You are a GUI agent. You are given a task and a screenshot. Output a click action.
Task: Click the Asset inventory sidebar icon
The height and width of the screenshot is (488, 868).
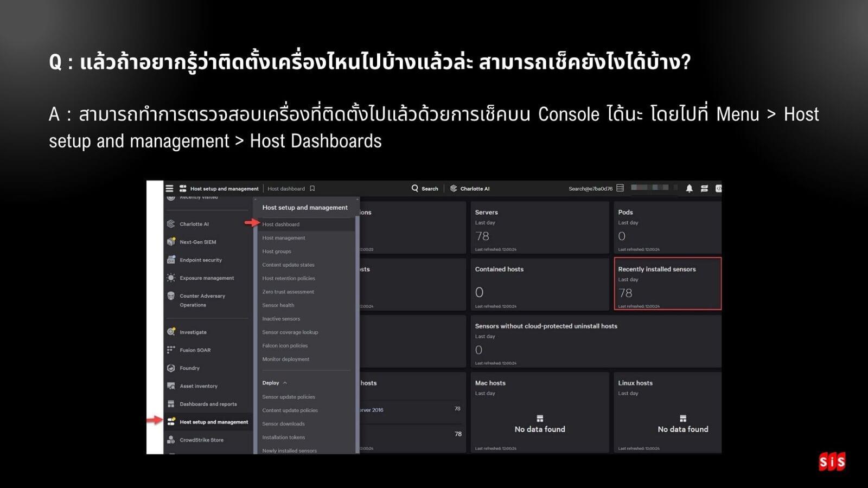[171, 386]
